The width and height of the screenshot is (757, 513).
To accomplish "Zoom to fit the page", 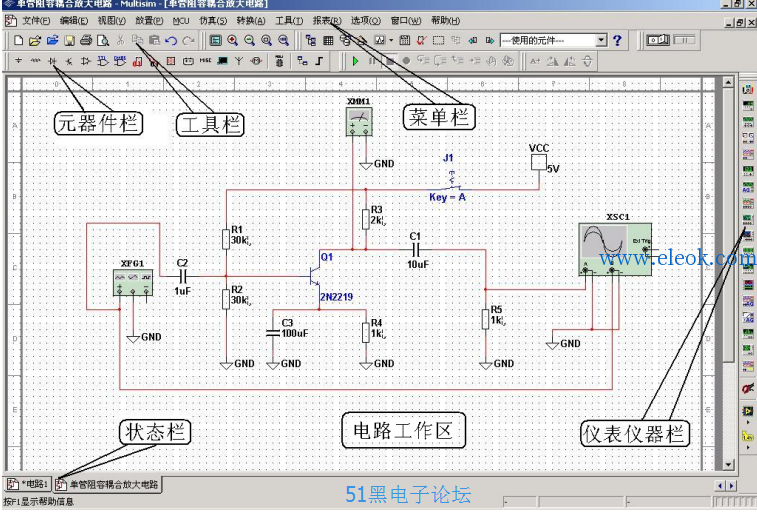I will (283, 41).
